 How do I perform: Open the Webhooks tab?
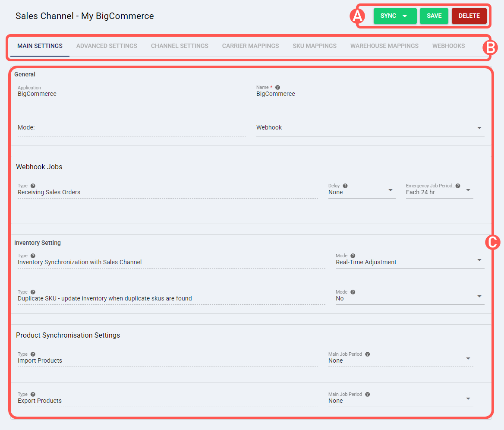coord(448,46)
